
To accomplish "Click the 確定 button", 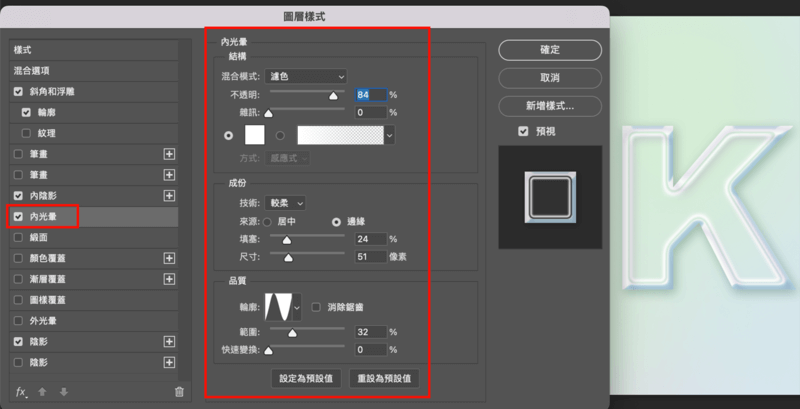I will 549,49.
